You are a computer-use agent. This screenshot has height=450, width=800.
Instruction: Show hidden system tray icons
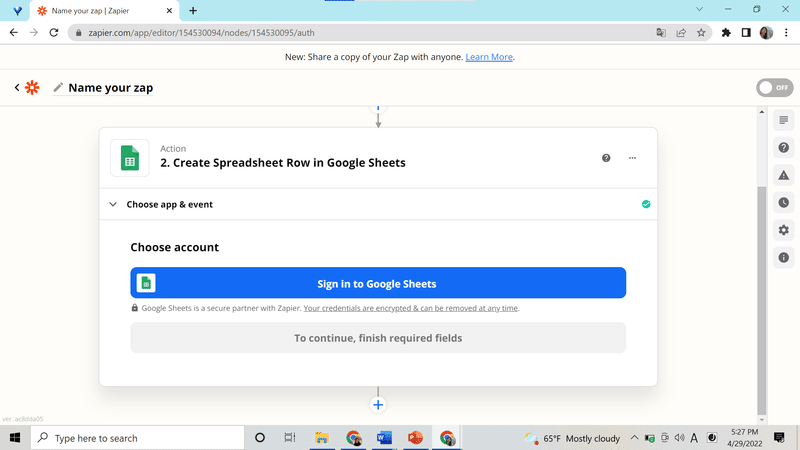pos(634,438)
